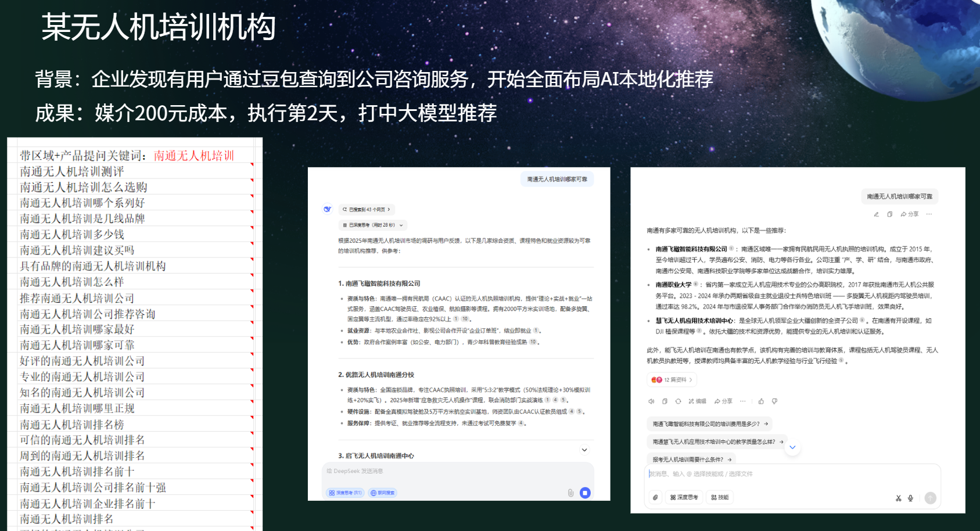
Task: Click citation badge 4 after 免费复学
Action: click(x=520, y=423)
